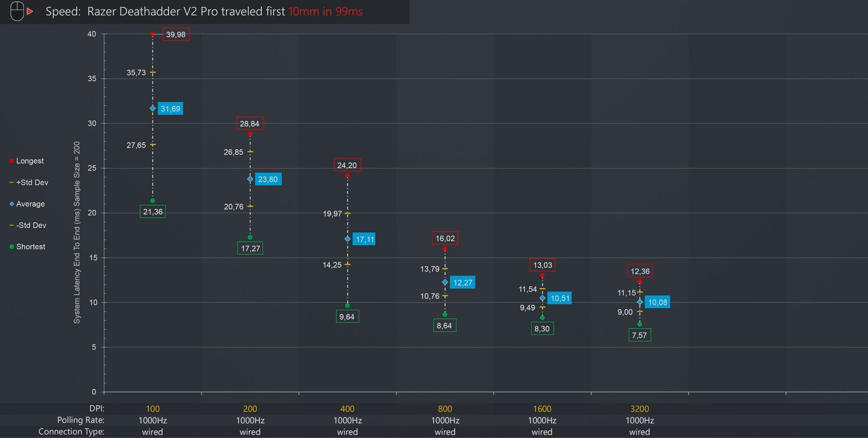
Task: Click the 11,15 std dev label
Action: (x=627, y=293)
